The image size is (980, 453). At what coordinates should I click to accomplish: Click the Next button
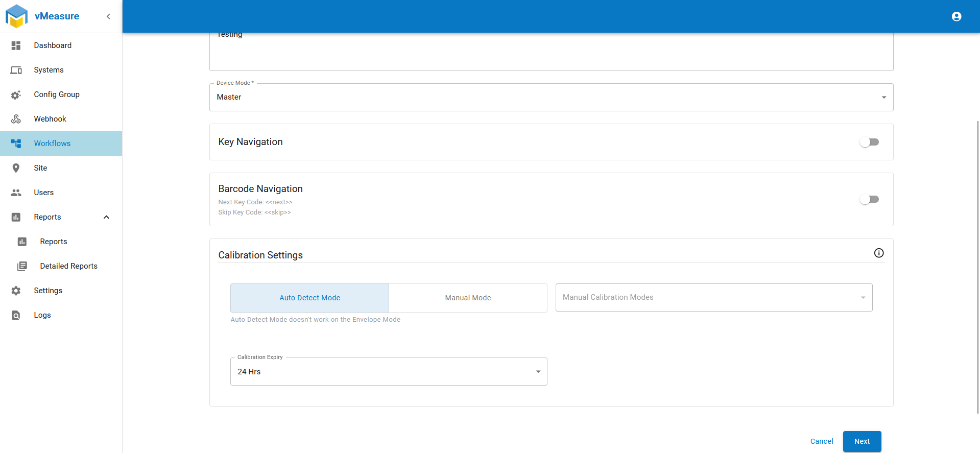(862, 441)
